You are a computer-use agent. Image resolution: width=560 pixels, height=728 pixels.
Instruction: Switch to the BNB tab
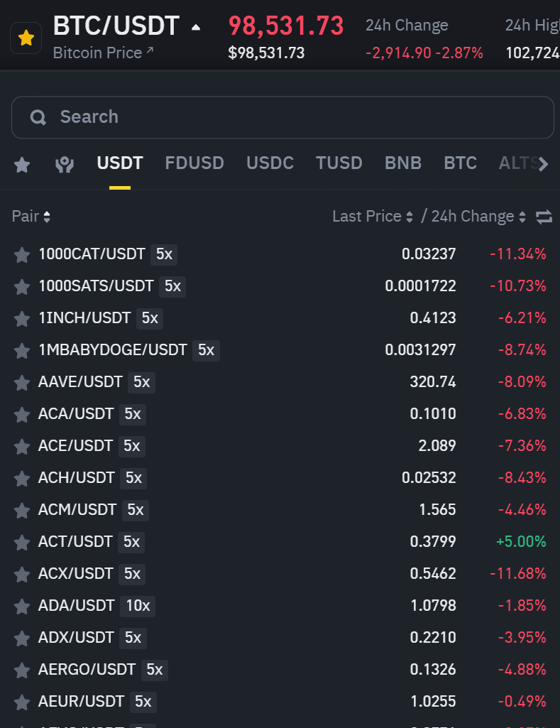[403, 163]
